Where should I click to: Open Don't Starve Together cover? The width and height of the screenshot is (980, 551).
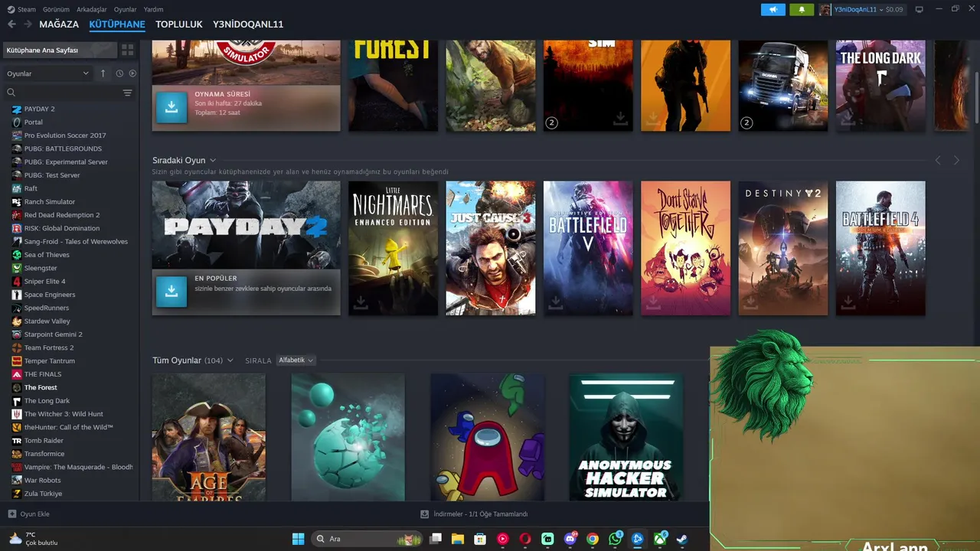coord(686,248)
